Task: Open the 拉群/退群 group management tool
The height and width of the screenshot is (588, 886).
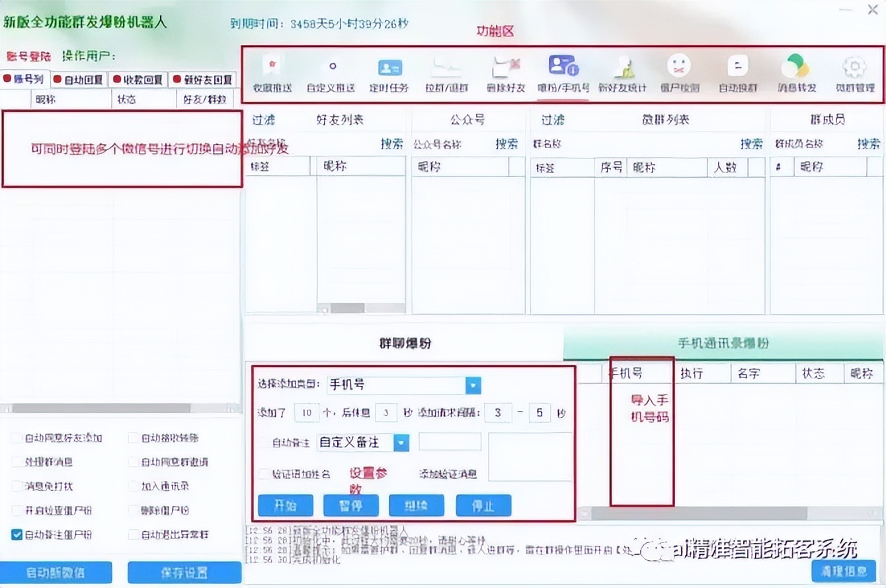Action: 445,73
